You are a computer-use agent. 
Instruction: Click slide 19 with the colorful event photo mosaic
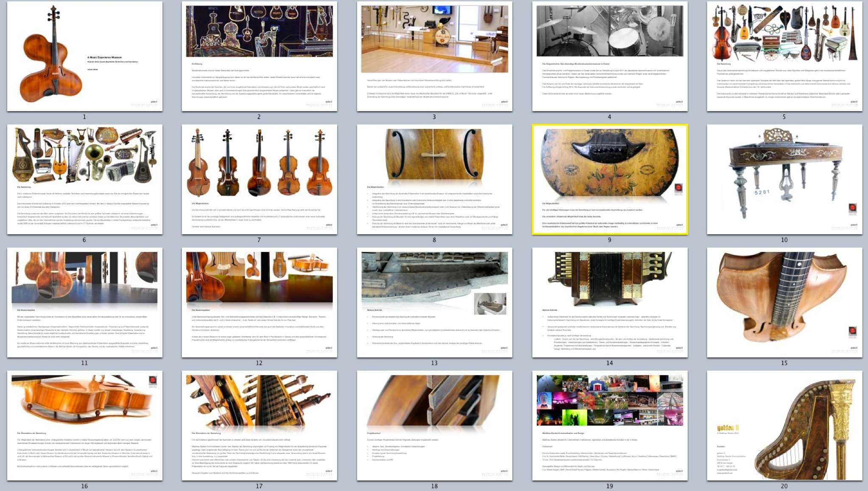click(609, 425)
